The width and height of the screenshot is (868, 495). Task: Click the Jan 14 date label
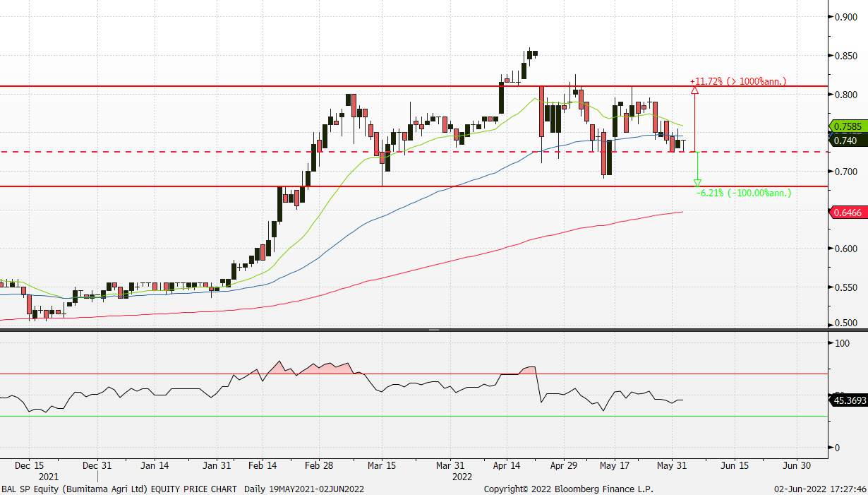pos(155,466)
